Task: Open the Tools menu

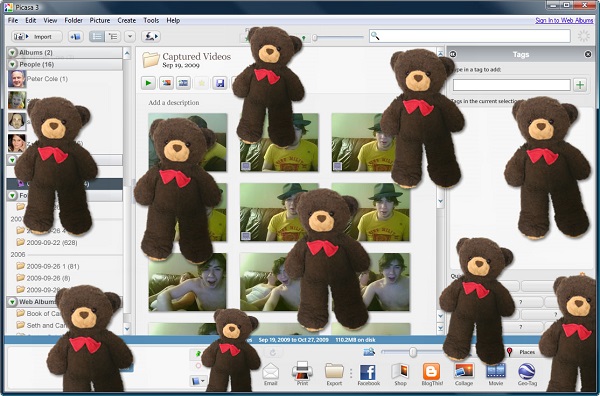Action: click(x=151, y=20)
